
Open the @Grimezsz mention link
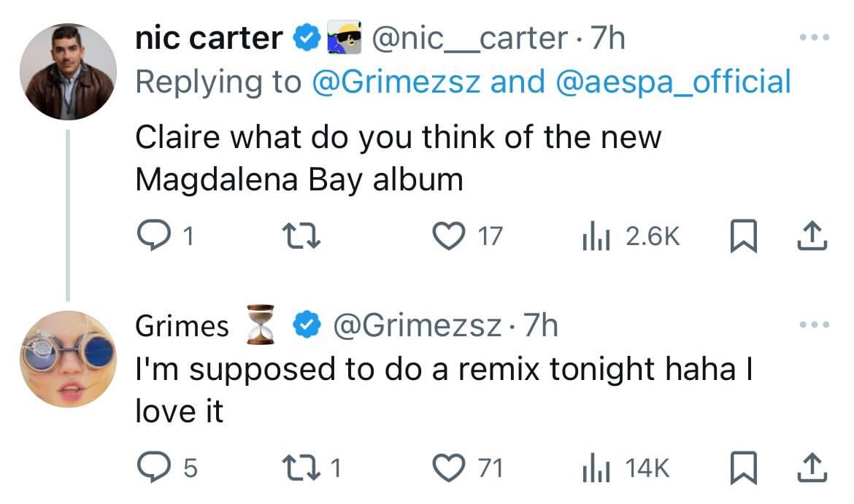coord(396,82)
